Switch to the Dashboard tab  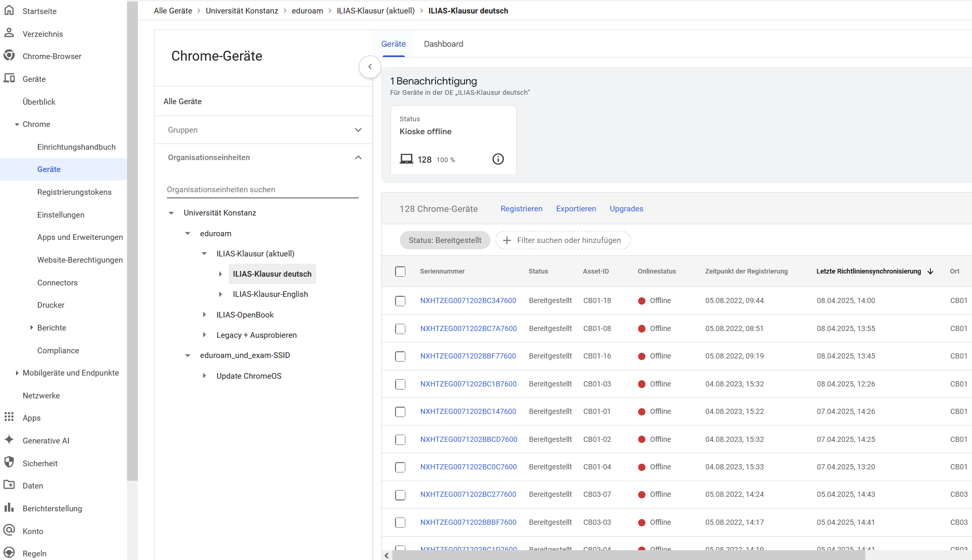point(443,44)
